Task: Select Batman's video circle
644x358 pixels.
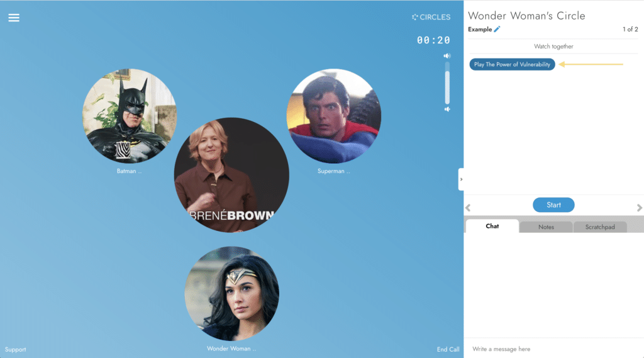Action: tap(130, 116)
